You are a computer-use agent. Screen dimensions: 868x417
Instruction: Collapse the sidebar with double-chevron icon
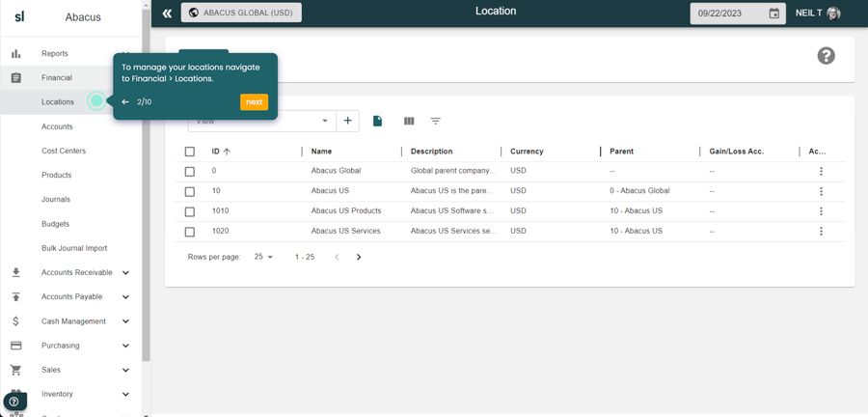[167, 14]
